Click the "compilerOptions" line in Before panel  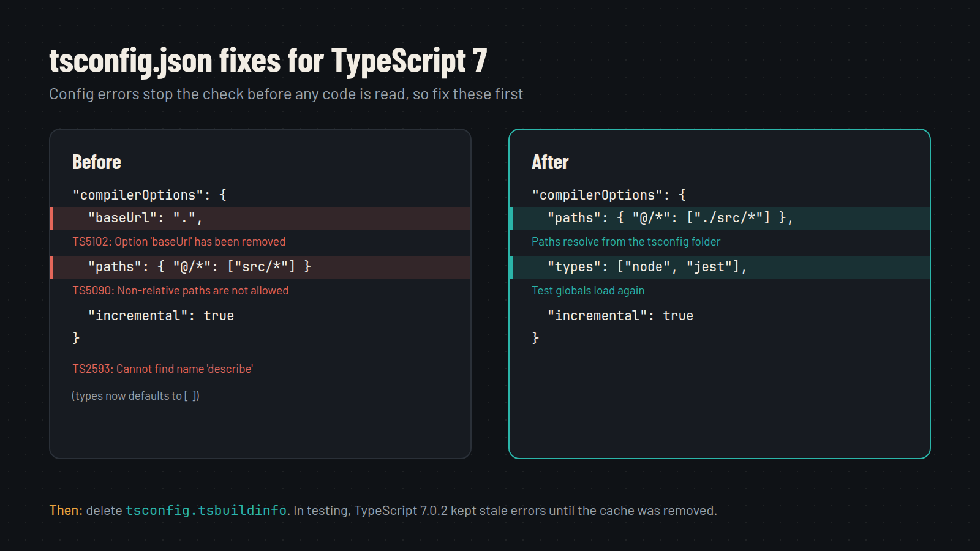click(149, 195)
